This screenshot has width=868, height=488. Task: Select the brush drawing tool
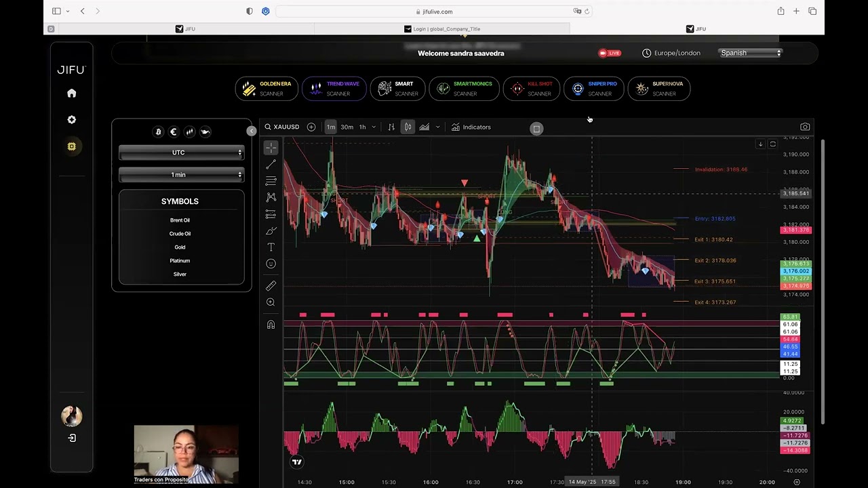pos(271,231)
